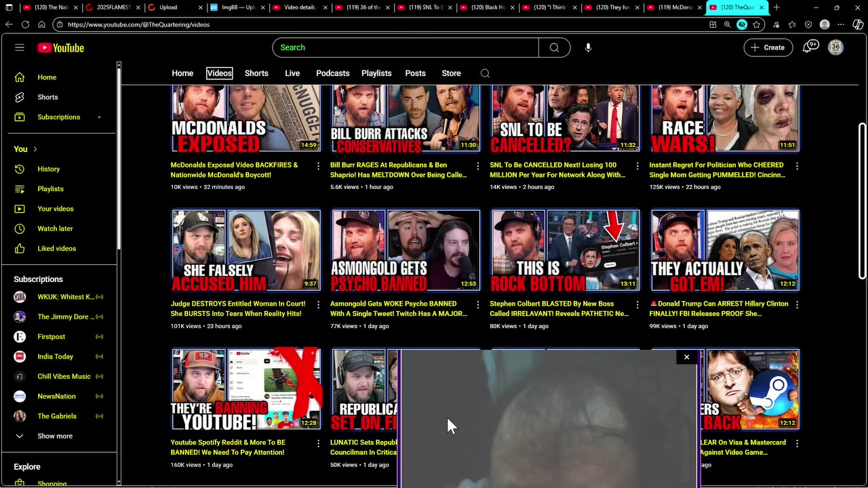Open the channel Playlists tab
Image resolution: width=868 pixels, height=488 pixels.
coord(376,73)
